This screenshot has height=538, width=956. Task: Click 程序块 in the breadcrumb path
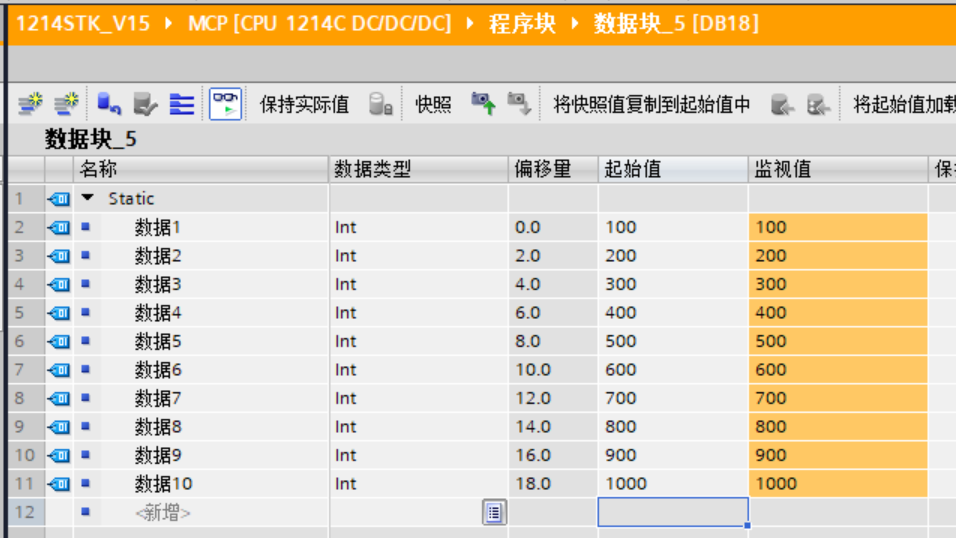pyautogui.click(x=522, y=23)
